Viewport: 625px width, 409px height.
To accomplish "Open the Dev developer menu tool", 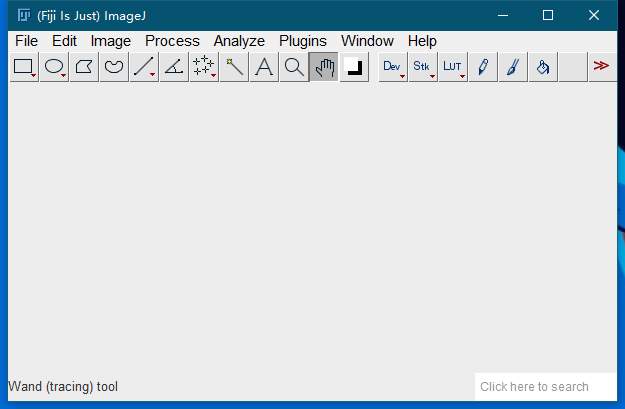I will tap(393, 67).
